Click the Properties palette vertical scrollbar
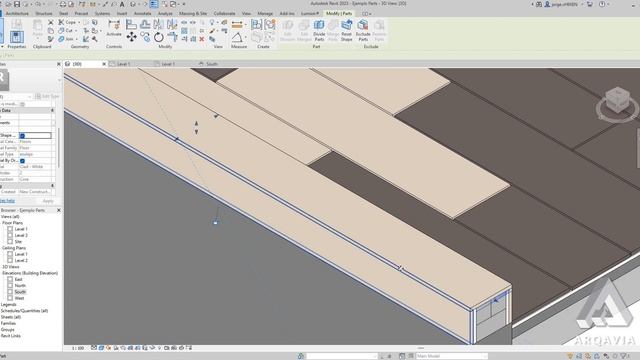 coord(59,147)
